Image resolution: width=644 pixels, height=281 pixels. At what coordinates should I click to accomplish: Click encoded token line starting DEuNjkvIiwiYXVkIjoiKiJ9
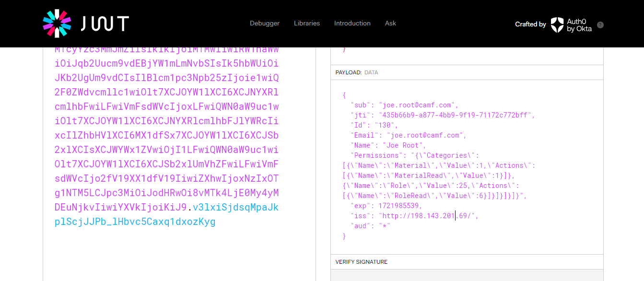[121, 208]
